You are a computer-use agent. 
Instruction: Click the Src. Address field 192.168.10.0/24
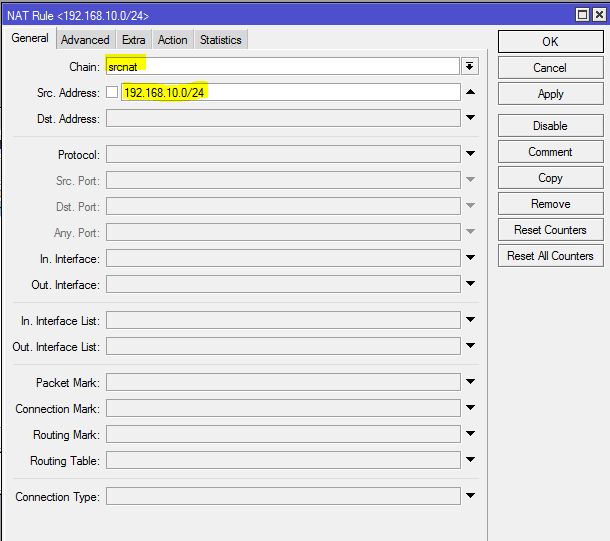coord(291,92)
